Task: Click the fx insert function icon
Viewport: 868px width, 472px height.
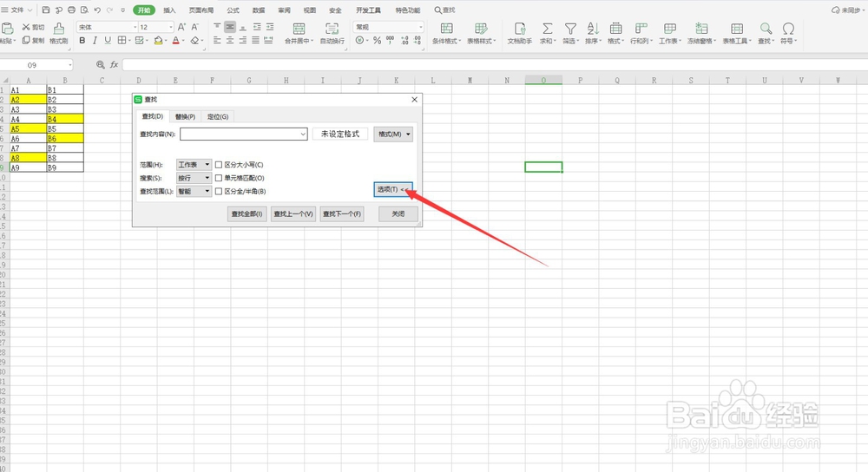Action: point(114,65)
